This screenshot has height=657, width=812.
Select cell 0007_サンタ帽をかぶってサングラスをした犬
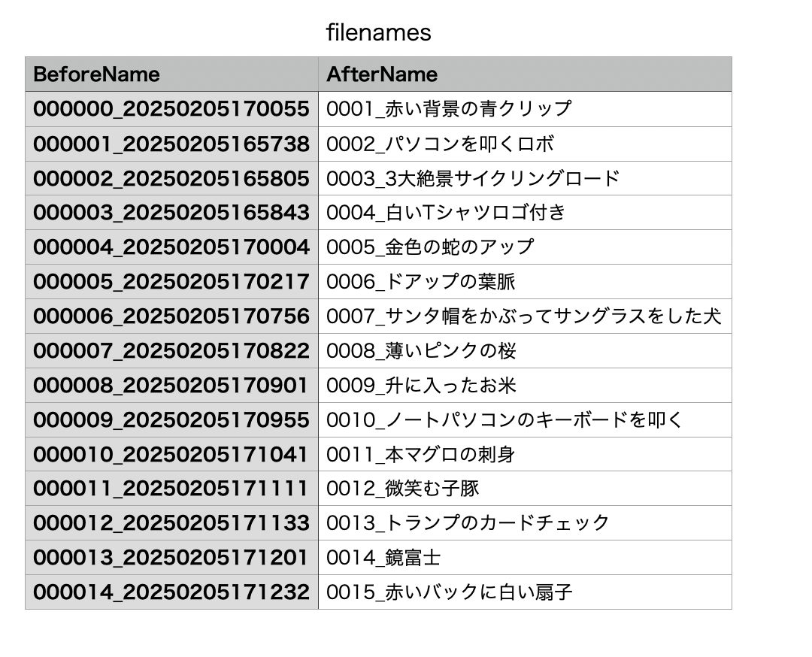point(525,316)
